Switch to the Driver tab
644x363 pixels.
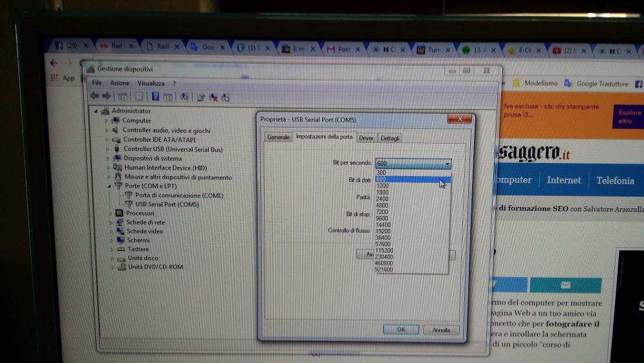(x=366, y=138)
